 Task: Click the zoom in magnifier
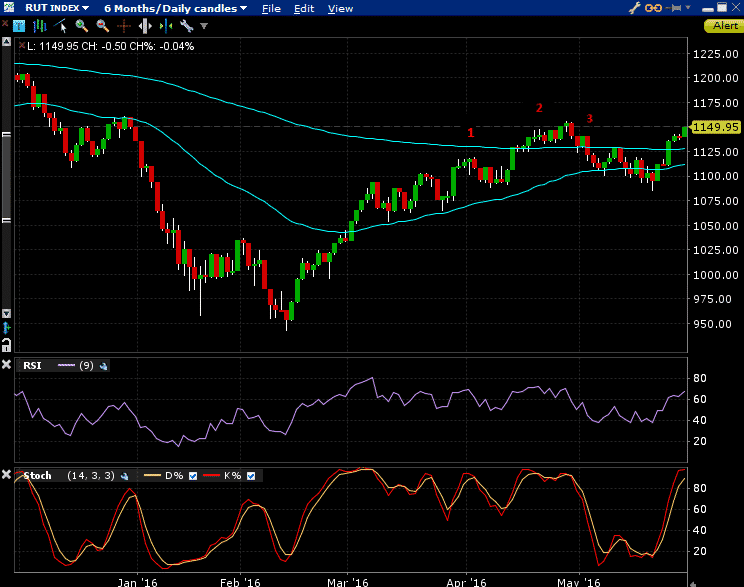[82, 26]
